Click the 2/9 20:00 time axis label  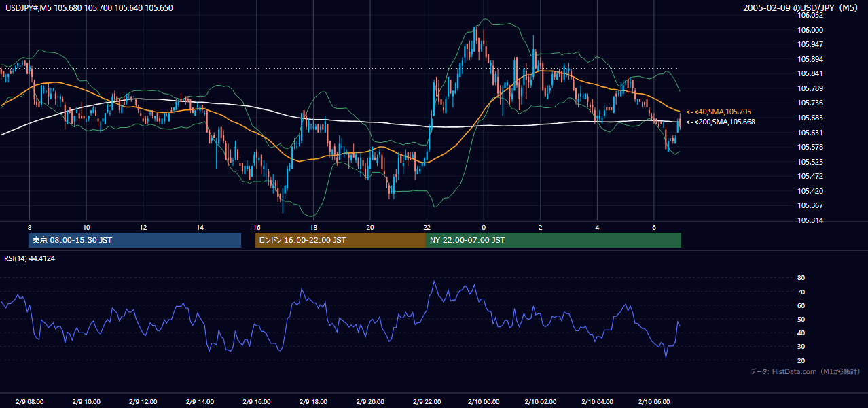(370, 402)
